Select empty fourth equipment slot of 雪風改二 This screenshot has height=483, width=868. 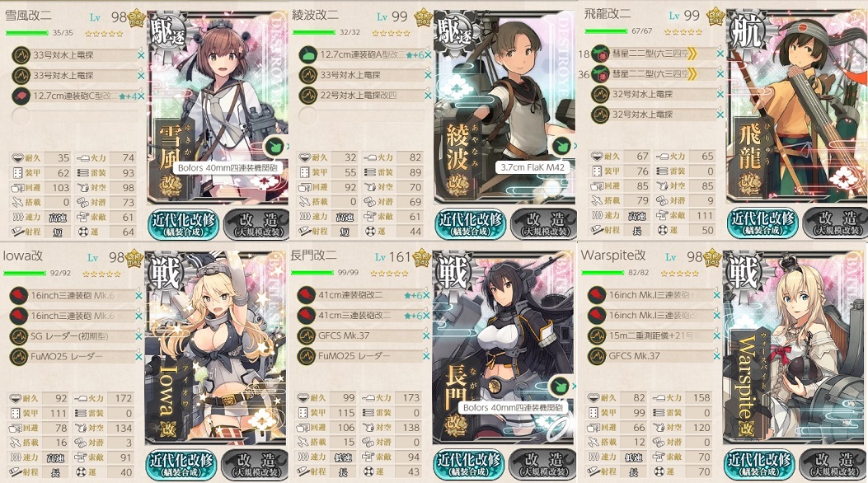75,116
